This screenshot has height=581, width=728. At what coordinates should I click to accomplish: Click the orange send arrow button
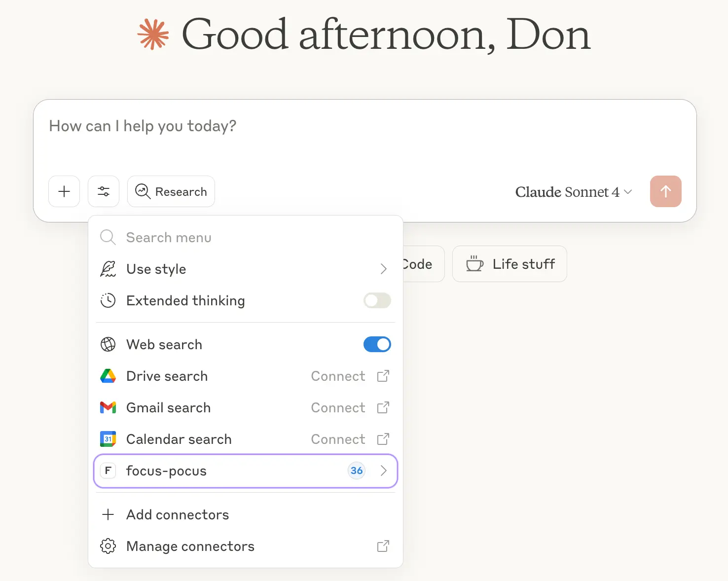(665, 191)
